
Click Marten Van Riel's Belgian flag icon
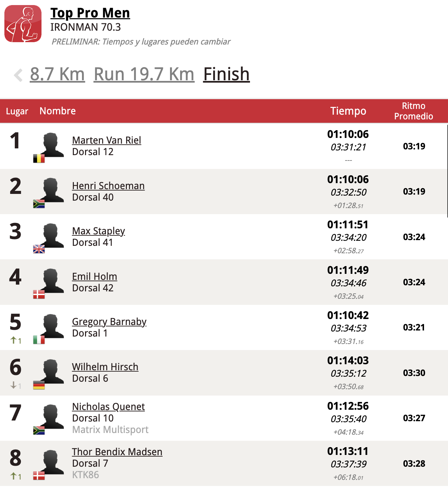(39, 158)
